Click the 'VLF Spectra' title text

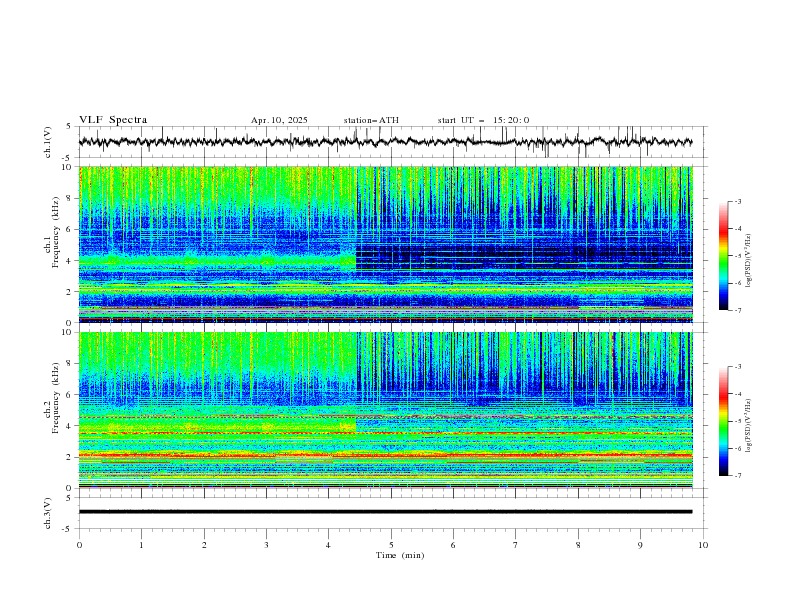coord(113,120)
